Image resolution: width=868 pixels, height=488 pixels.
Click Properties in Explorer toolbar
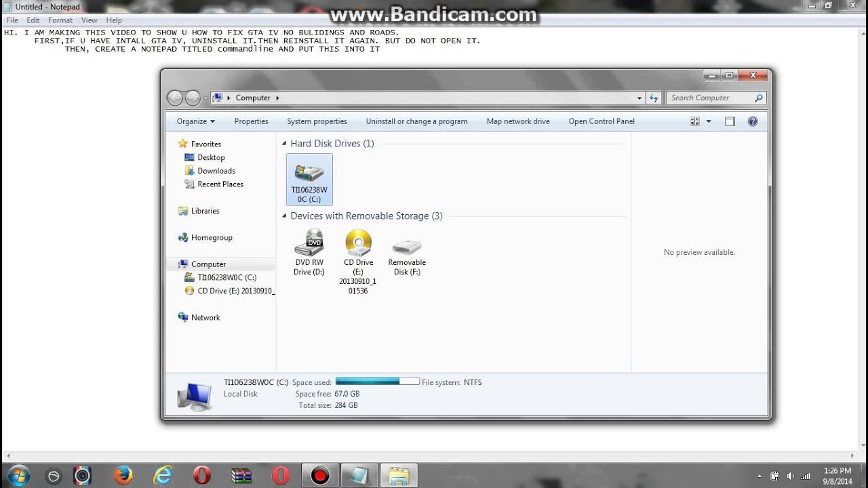(x=252, y=121)
